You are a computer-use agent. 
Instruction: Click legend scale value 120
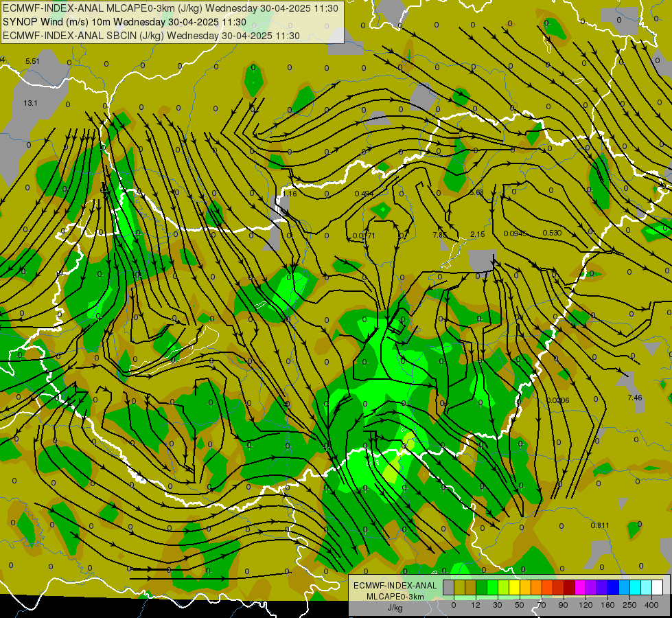[586, 605]
